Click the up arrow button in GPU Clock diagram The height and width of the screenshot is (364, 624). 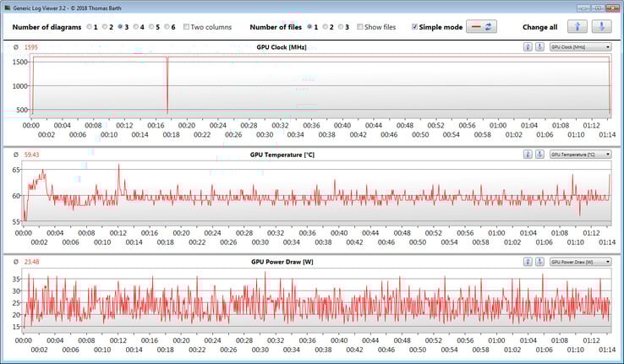528,47
